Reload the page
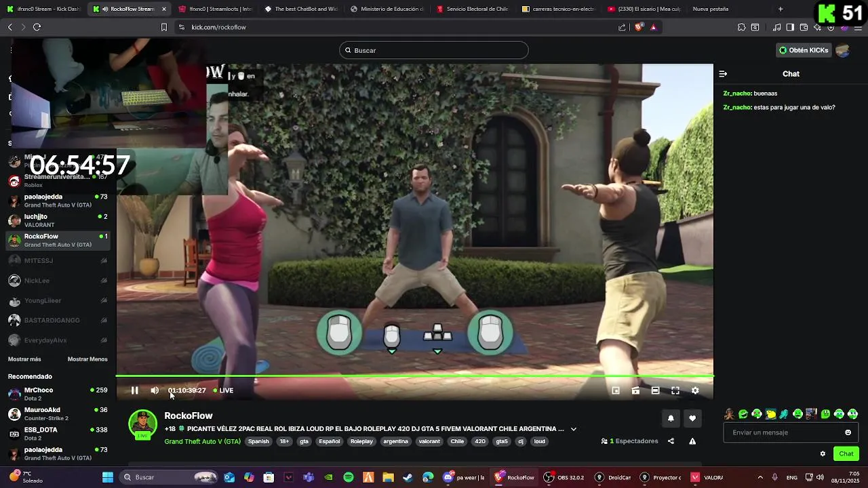Screen dimensions: 868x488 37,27
